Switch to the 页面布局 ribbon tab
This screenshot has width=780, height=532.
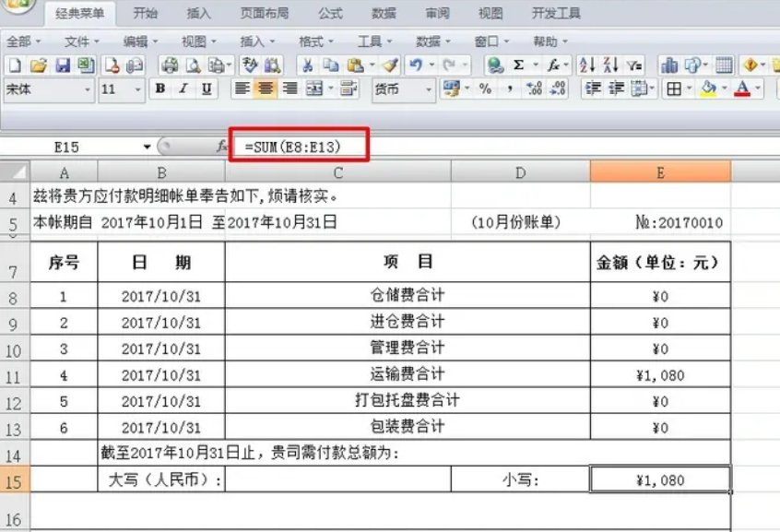[265, 13]
